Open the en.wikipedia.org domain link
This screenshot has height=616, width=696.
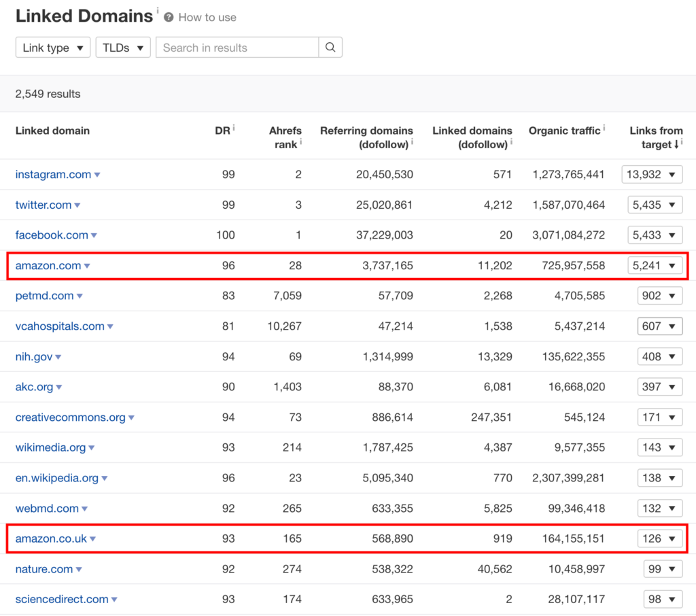click(57, 478)
